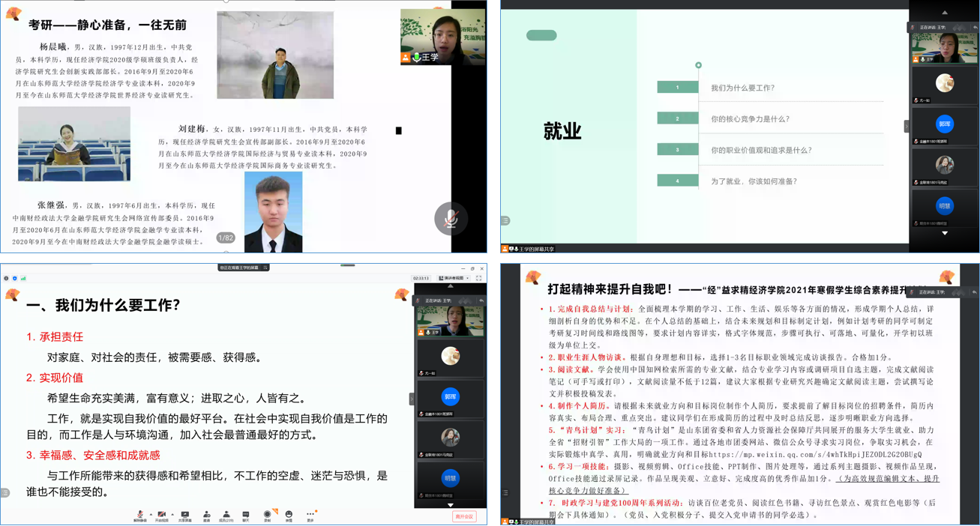The image size is (980, 526).
Task: Start recording with the Record icon
Action: point(267,516)
